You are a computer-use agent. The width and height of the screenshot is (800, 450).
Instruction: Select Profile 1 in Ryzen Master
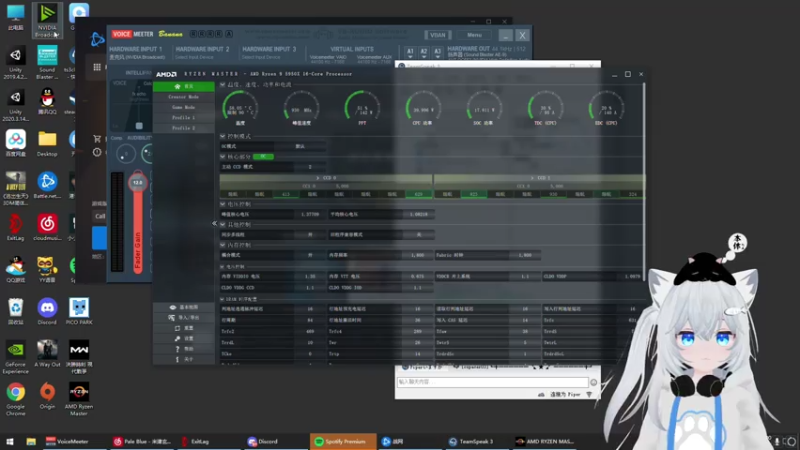(184, 118)
